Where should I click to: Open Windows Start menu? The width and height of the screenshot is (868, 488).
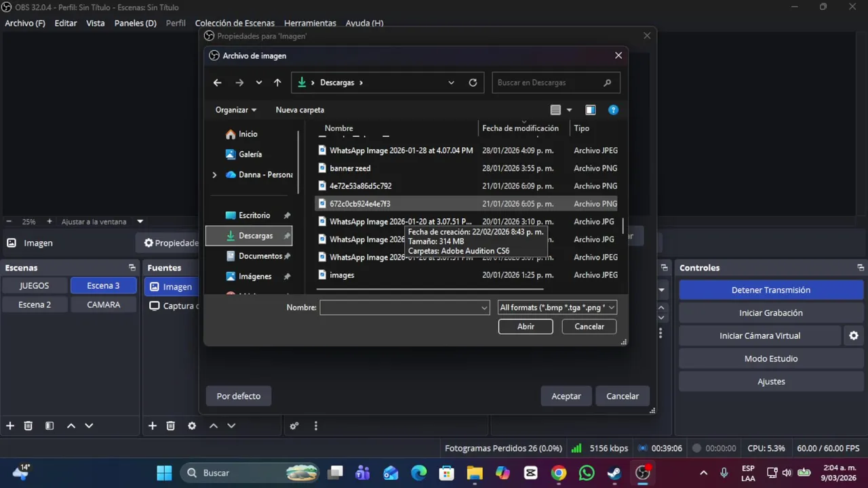click(x=164, y=473)
